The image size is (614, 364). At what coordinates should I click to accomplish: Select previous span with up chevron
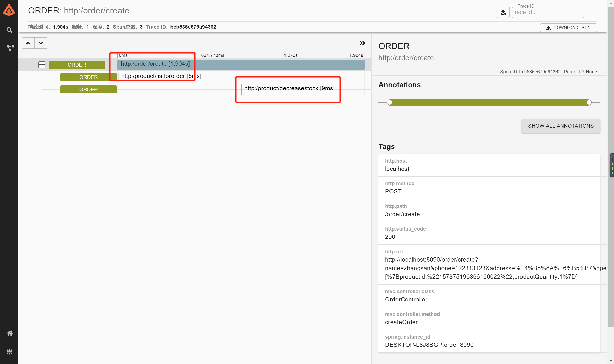[28, 43]
